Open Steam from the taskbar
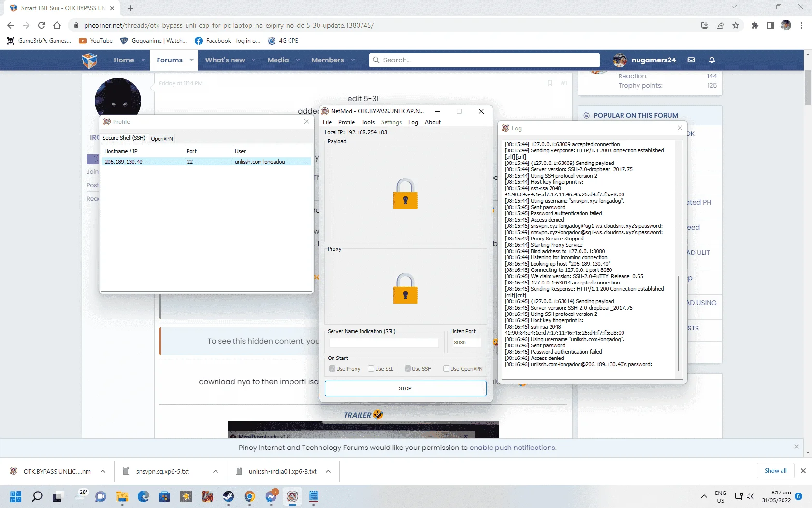The image size is (812, 508). pos(228,496)
